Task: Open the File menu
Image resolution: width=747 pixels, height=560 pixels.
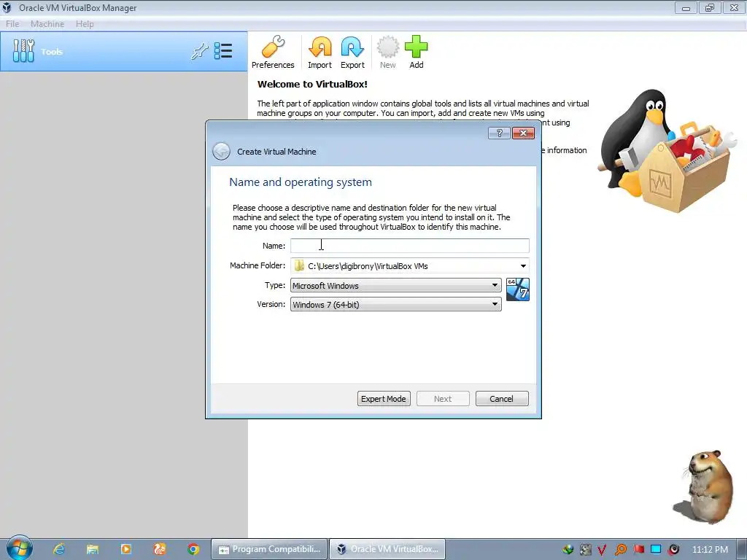Action: tap(12, 24)
